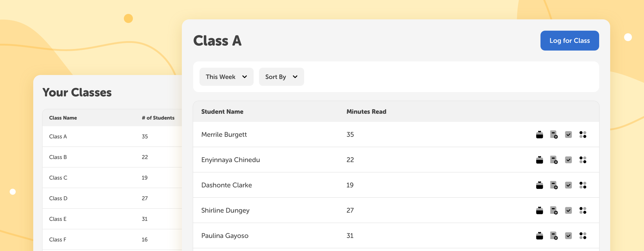This screenshot has height=251, width=644.
Task: Toggle the checkmark box for Paulina Gayoso
Action: [x=568, y=236]
